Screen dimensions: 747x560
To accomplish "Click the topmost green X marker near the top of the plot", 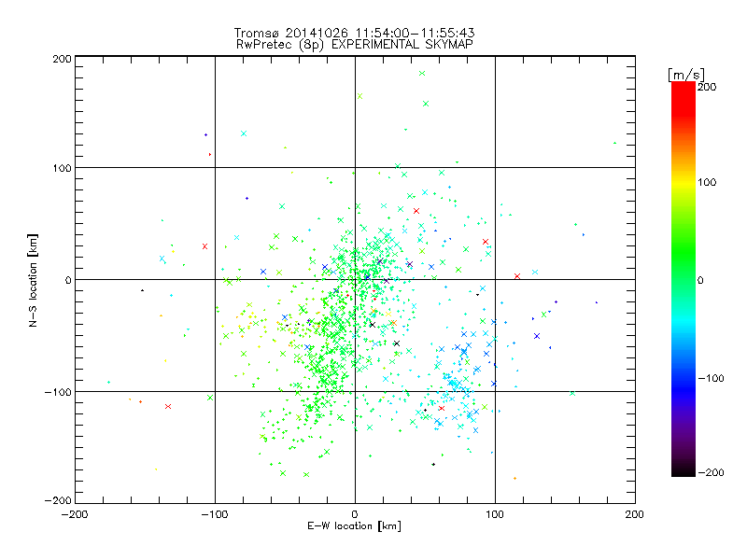I will (x=422, y=74).
